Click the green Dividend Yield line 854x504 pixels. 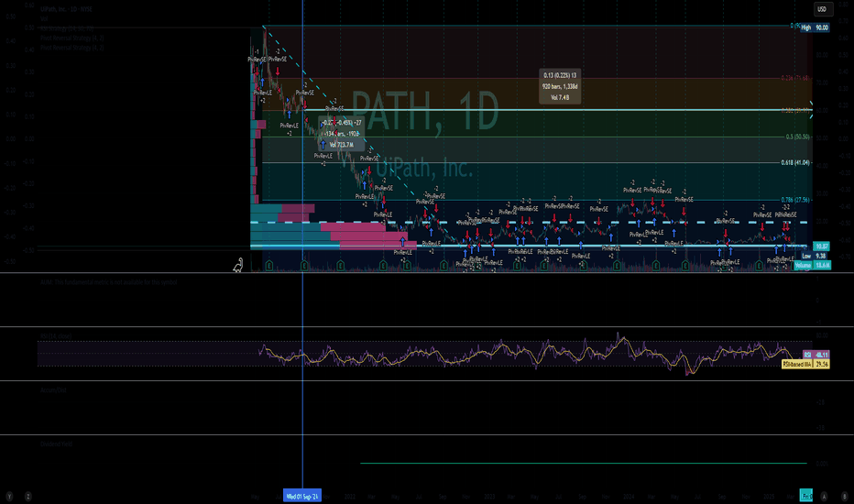click(584, 464)
